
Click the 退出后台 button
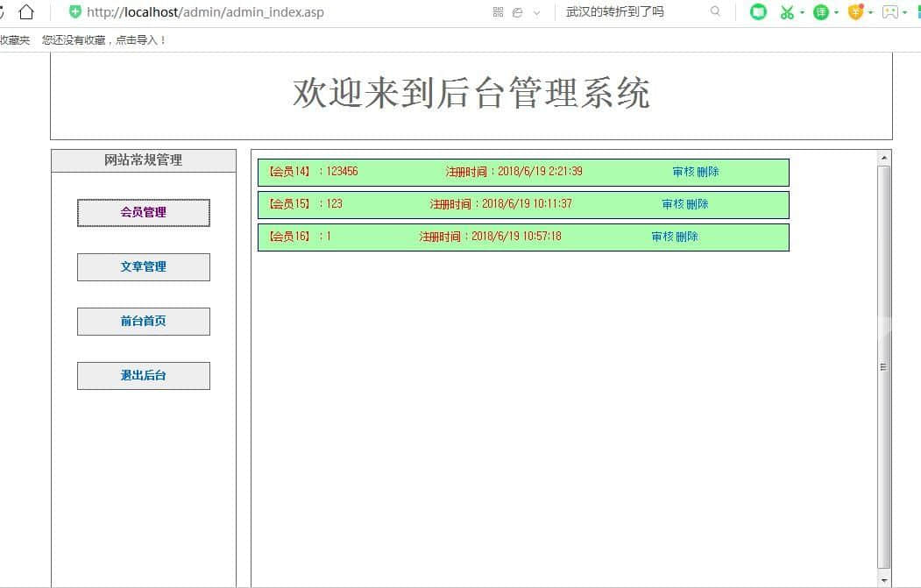[144, 376]
